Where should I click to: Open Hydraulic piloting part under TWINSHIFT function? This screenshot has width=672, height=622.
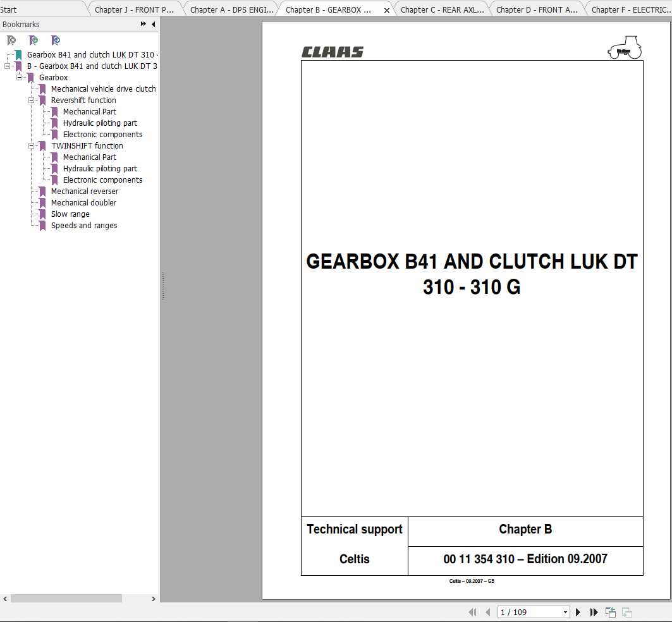pos(100,169)
